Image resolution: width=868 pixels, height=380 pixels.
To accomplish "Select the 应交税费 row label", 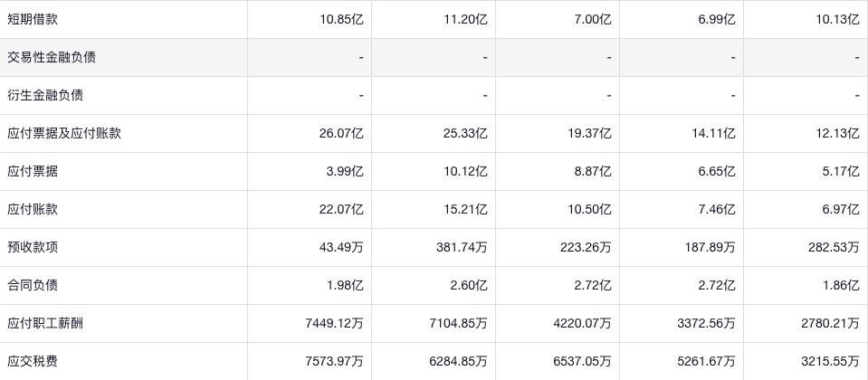I will pyautogui.click(x=33, y=361).
